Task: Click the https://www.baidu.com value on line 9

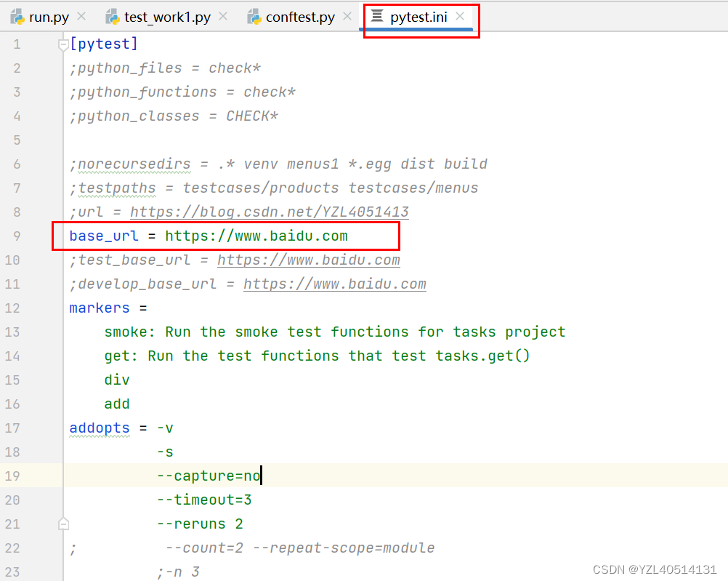Action: tap(256, 236)
